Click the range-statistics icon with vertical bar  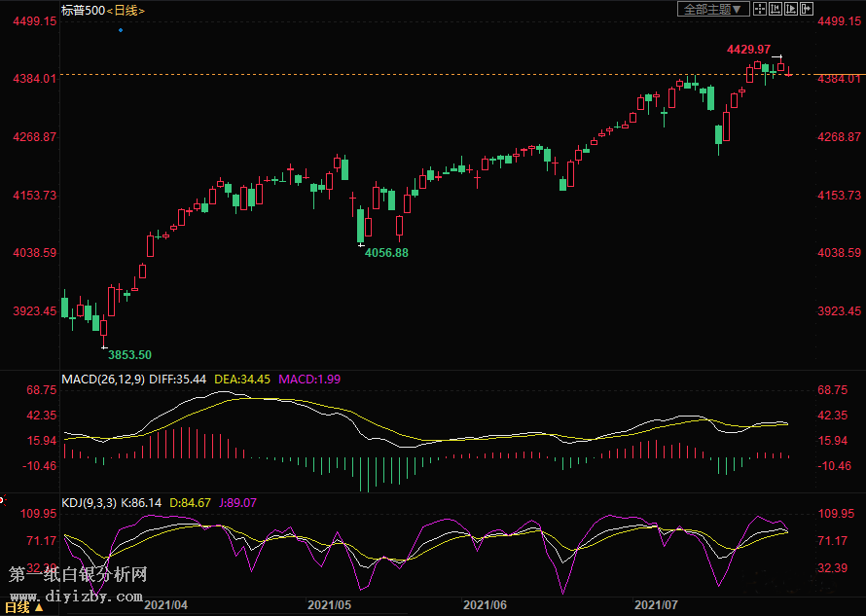[776, 9]
